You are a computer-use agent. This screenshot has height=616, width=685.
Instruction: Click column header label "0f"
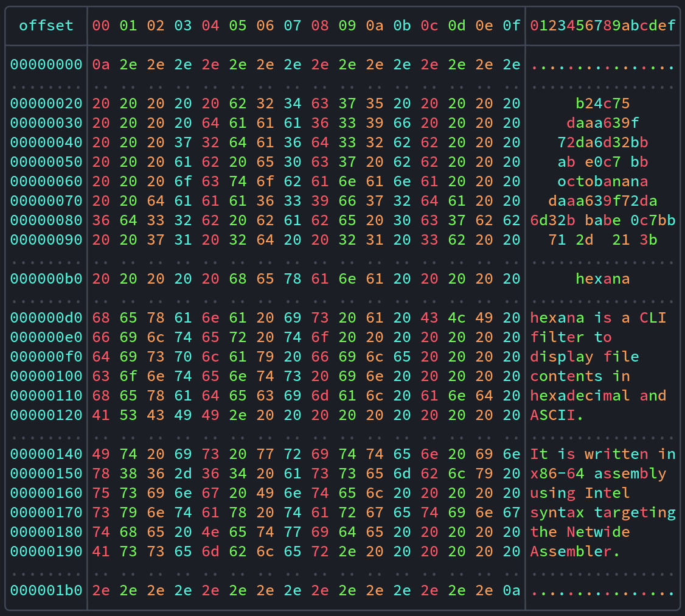click(x=512, y=26)
